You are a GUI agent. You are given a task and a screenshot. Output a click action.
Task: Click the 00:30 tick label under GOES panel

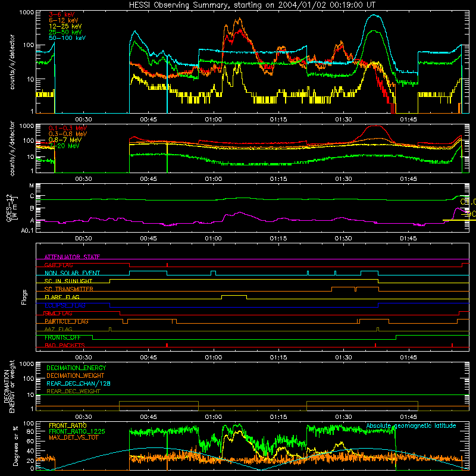tap(83, 239)
